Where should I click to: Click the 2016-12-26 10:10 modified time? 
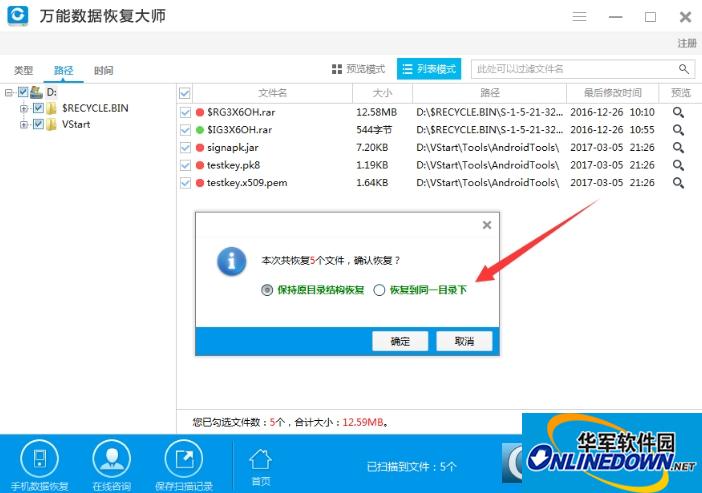click(612, 112)
